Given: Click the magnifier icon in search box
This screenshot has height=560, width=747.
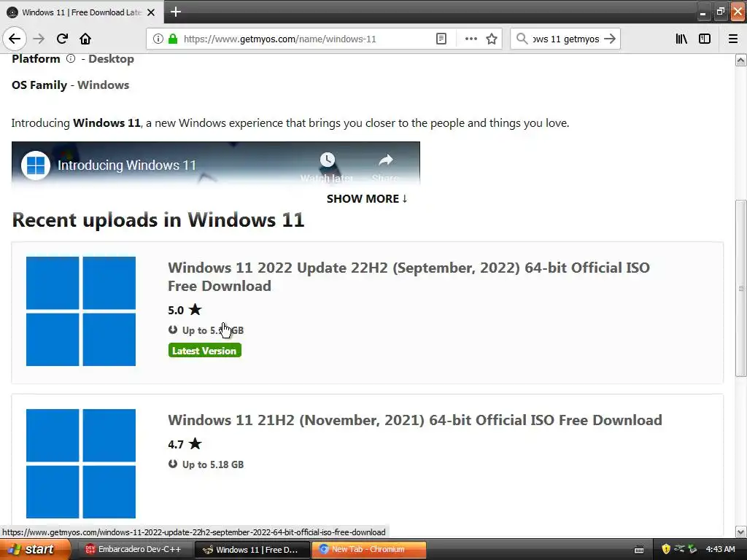Looking at the screenshot, I should [522, 39].
